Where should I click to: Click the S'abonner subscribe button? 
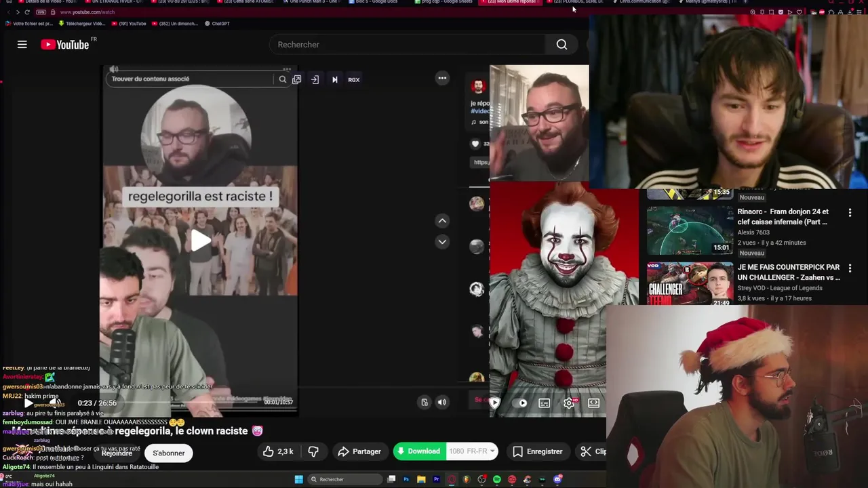coord(169,453)
